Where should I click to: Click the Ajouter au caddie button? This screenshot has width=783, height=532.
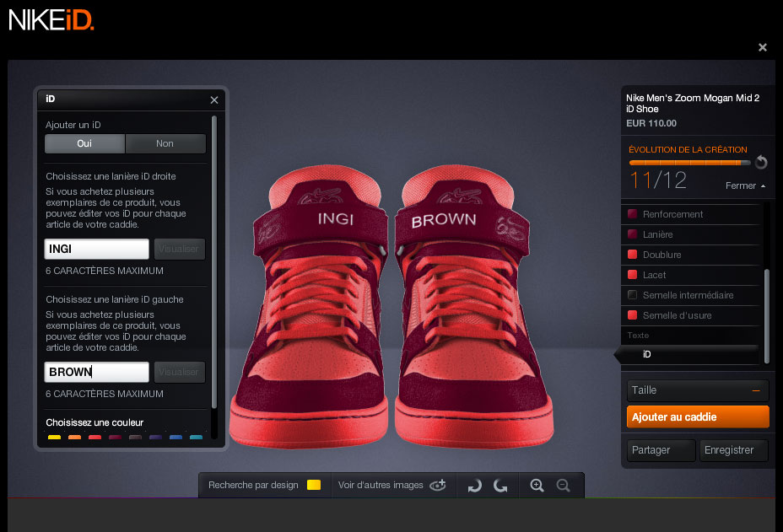[698, 416]
